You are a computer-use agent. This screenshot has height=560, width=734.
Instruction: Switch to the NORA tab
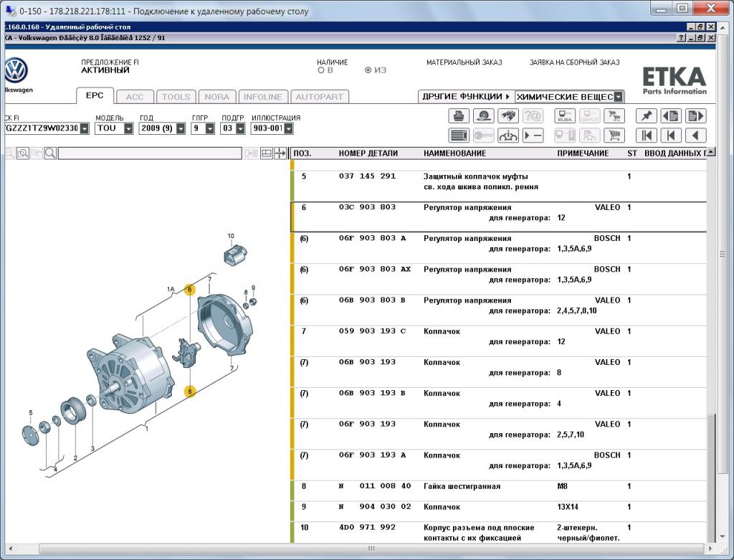[216, 97]
